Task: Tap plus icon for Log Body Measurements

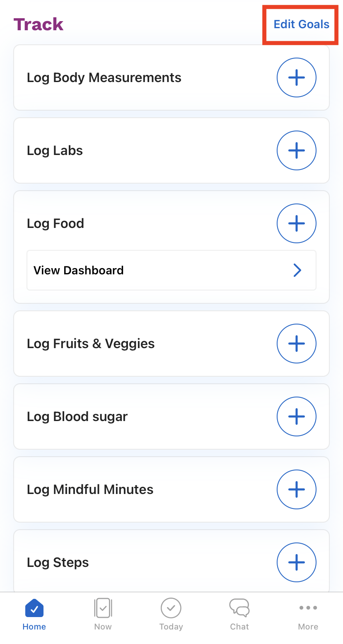Action: pos(296,77)
